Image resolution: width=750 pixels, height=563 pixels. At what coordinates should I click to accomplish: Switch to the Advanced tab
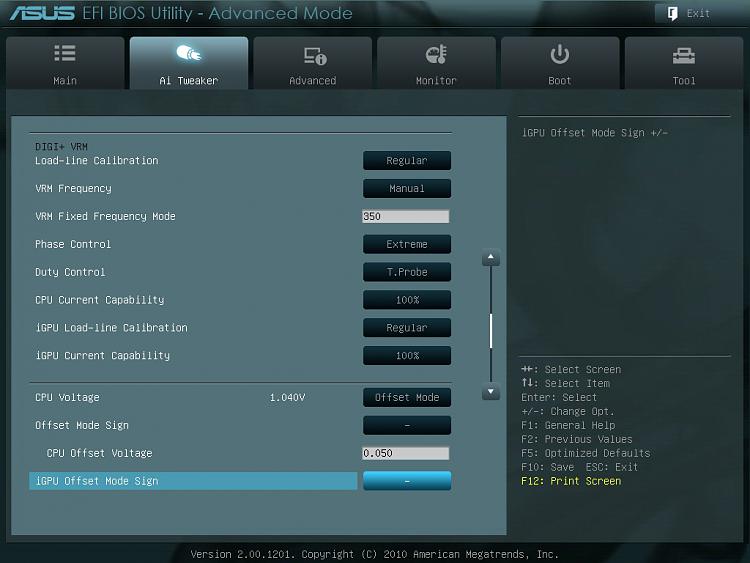313,63
